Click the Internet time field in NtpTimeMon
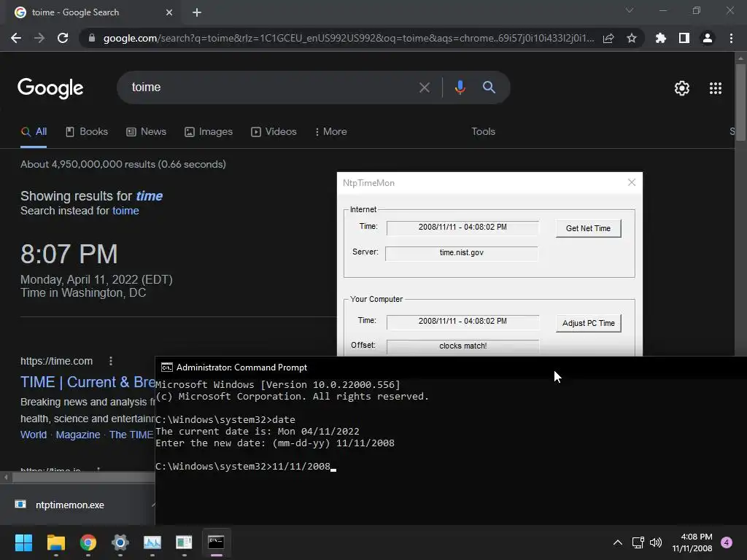This screenshot has width=747, height=560. coord(462,227)
